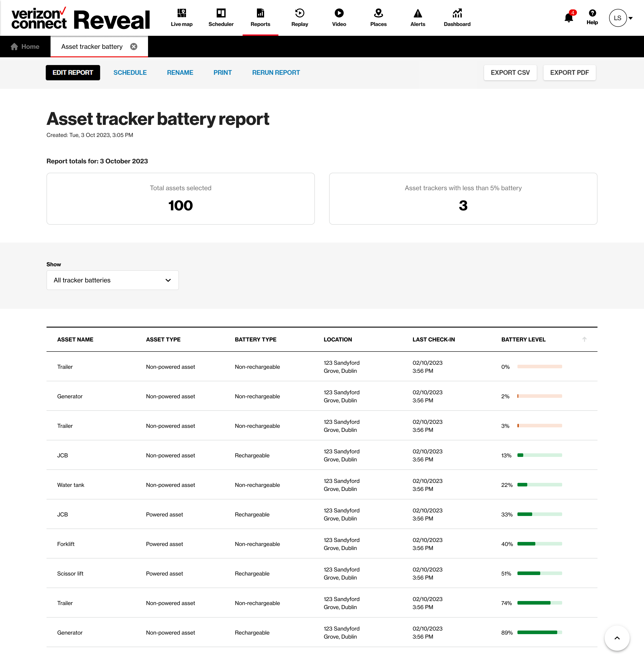Open the Video section icon

[x=339, y=13]
